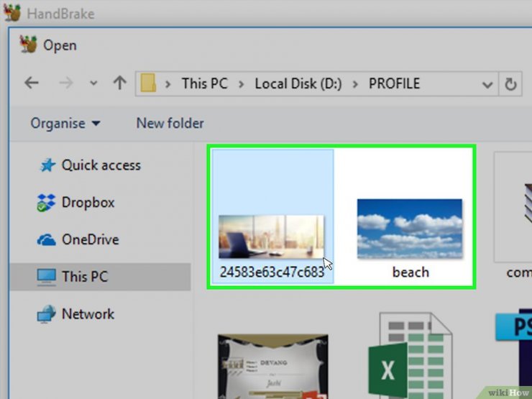Select the DEVANG presentation thumbnail

(x=272, y=367)
